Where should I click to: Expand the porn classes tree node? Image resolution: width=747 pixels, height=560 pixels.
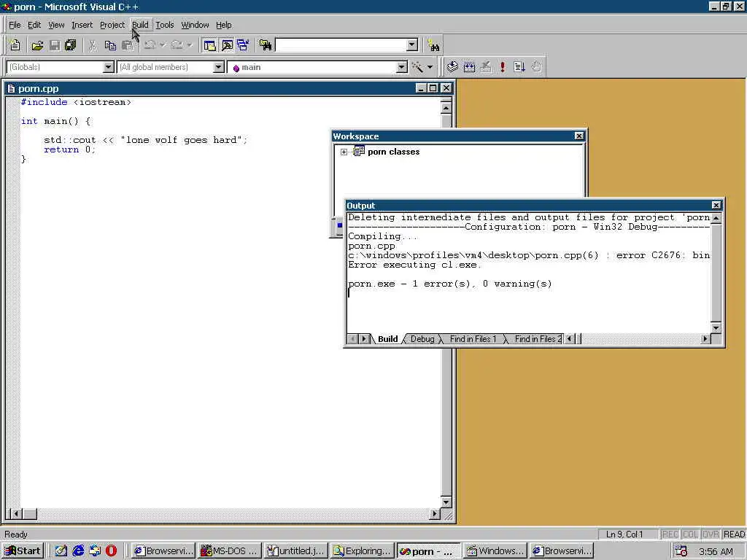click(x=344, y=152)
